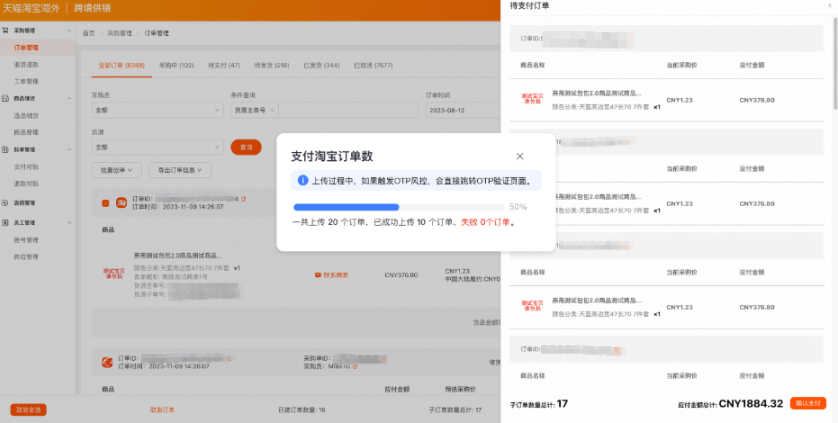Open 支付对账 in the sidebar
The width and height of the screenshot is (838, 423).
pyautogui.click(x=26, y=167)
